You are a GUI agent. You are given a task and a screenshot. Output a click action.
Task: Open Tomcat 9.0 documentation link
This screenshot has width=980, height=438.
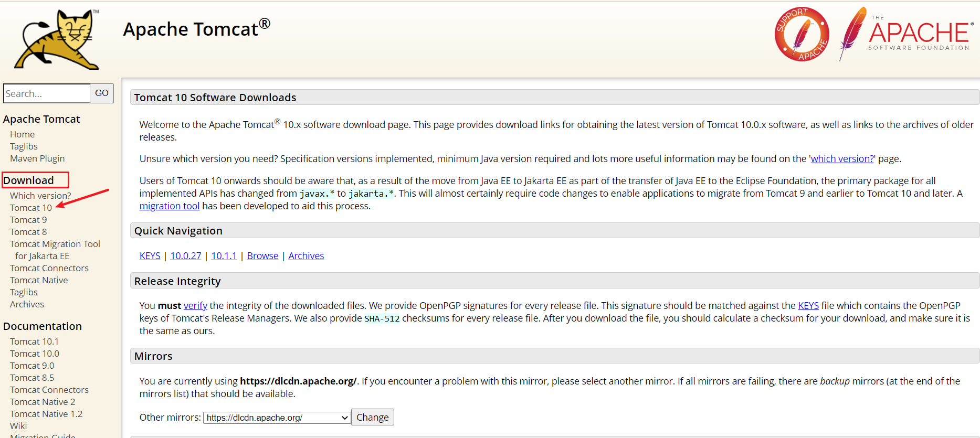click(32, 366)
